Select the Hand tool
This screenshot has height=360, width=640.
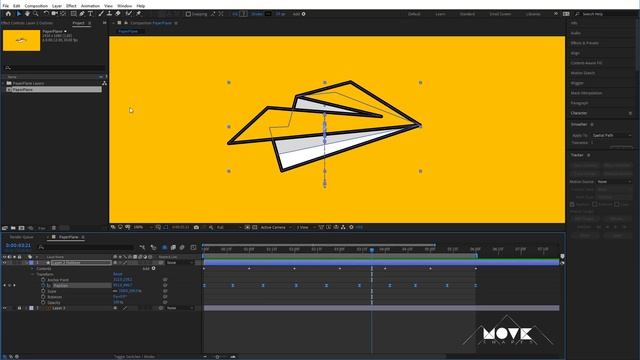[x=27, y=14]
